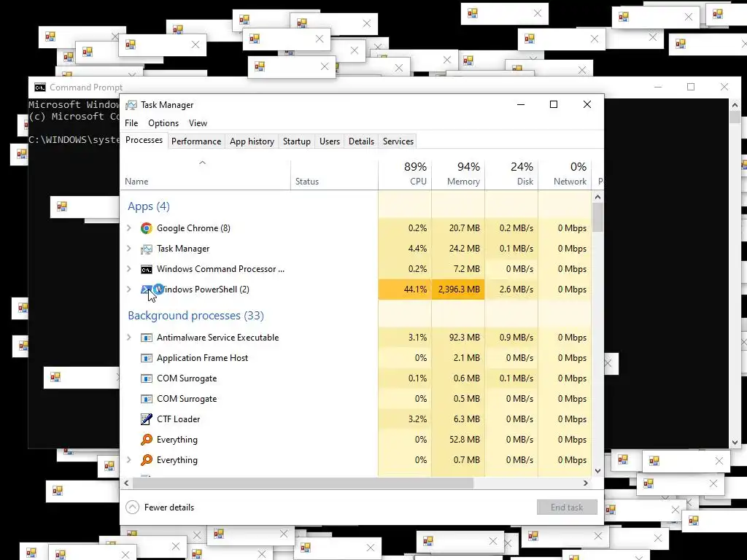The width and height of the screenshot is (747, 560).
Task: Click the 20.7 MB Chrome memory cell
Action: tap(458, 228)
